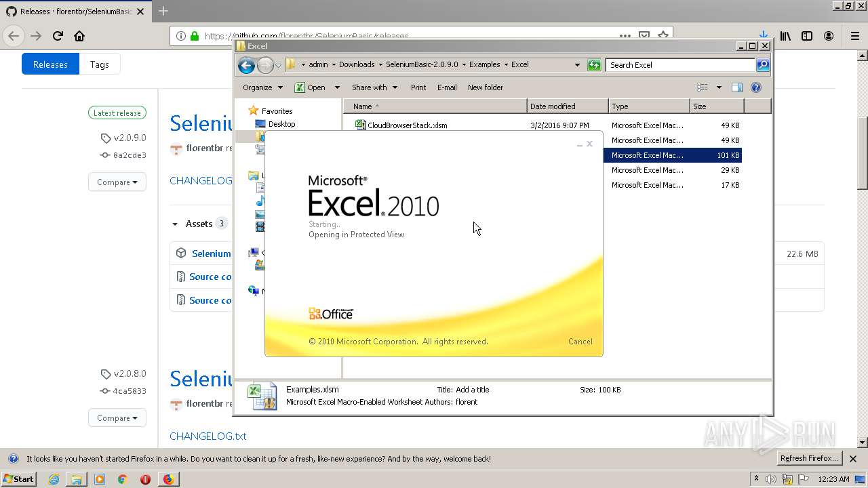Click into the Search Excel field
This screenshot has height=488, width=868.
pyautogui.click(x=680, y=65)
